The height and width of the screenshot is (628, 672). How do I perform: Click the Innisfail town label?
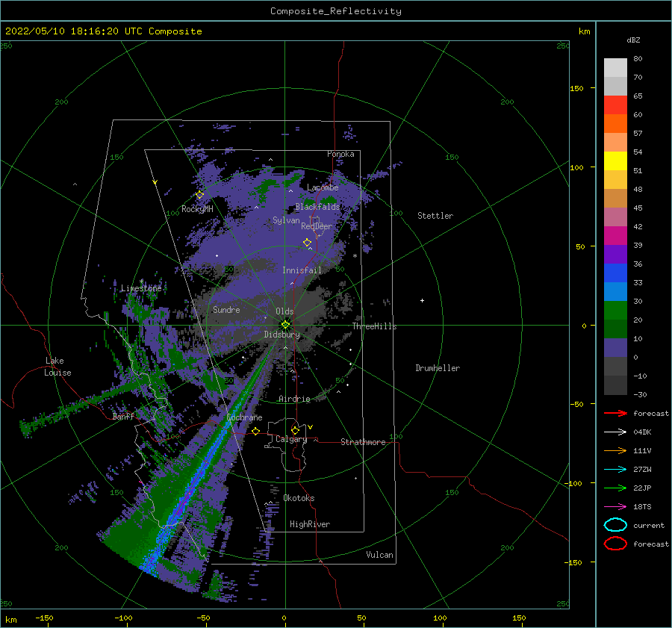pyautogui.click(x=302, y=270)
